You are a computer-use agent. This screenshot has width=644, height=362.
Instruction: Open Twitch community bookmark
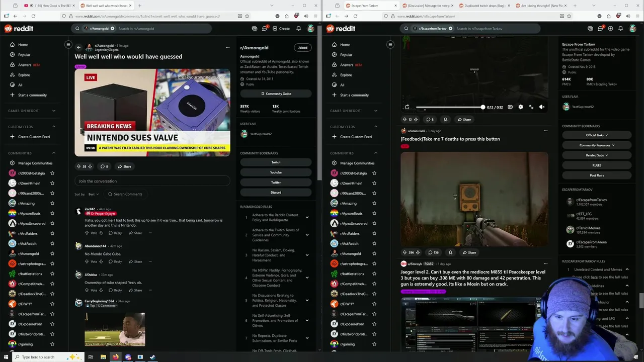click(x=276, y=162)
